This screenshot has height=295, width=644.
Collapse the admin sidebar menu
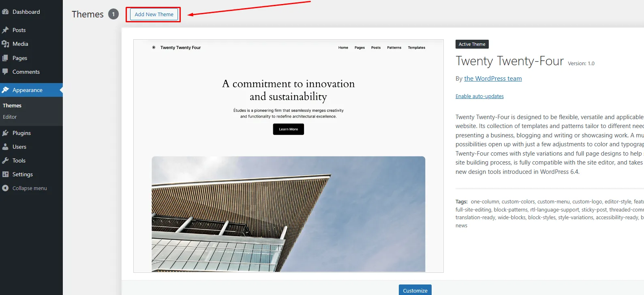click(x=25, y=188)
